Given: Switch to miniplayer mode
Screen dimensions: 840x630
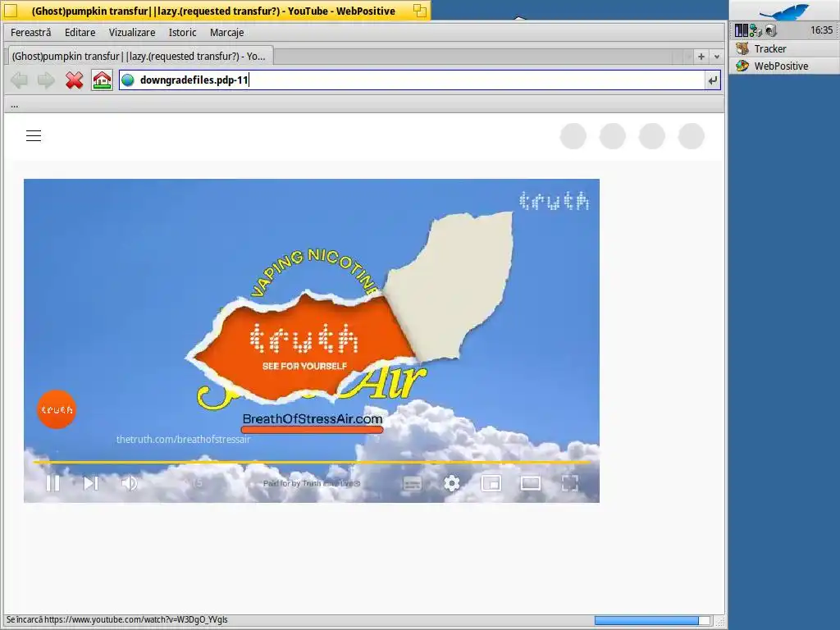Looking at the screenshot, I should [x=491, y=483].
